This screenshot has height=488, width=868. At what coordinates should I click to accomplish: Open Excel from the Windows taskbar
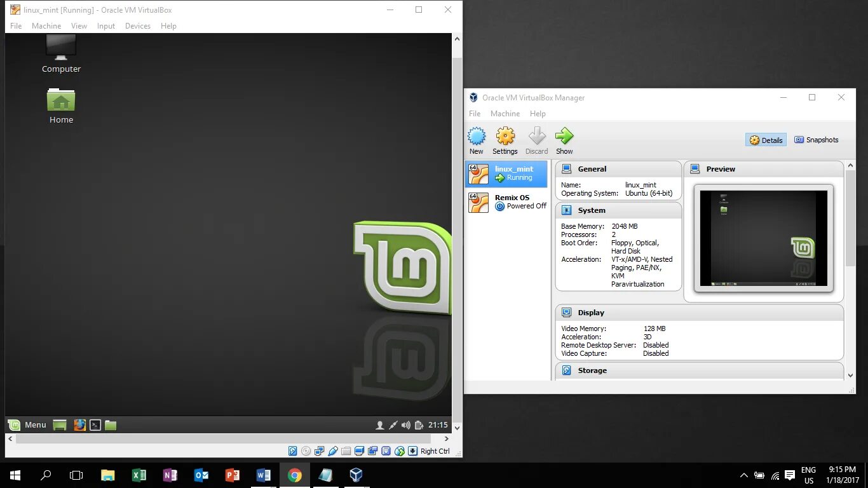[x=139, y=475]
